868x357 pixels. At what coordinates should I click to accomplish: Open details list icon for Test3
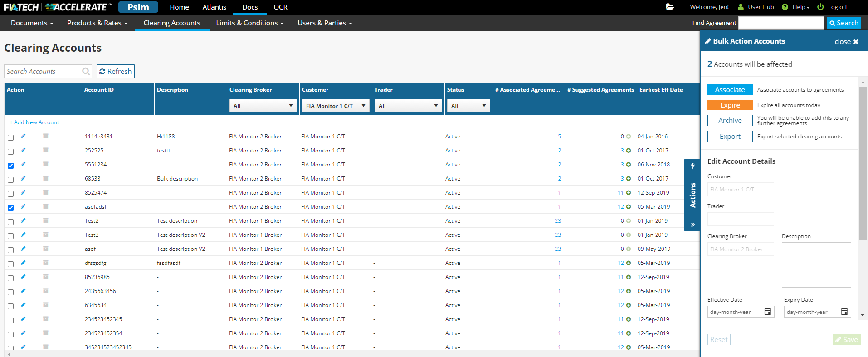[x=46, y=235]
